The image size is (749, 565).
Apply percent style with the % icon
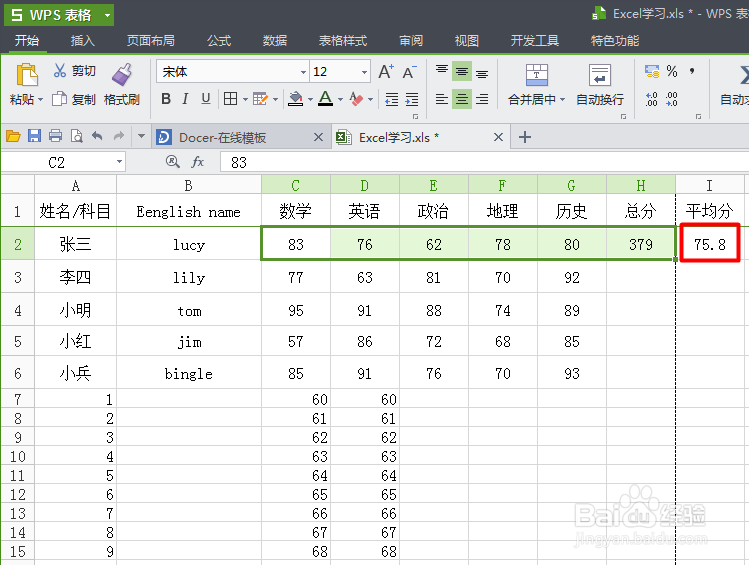672,72
